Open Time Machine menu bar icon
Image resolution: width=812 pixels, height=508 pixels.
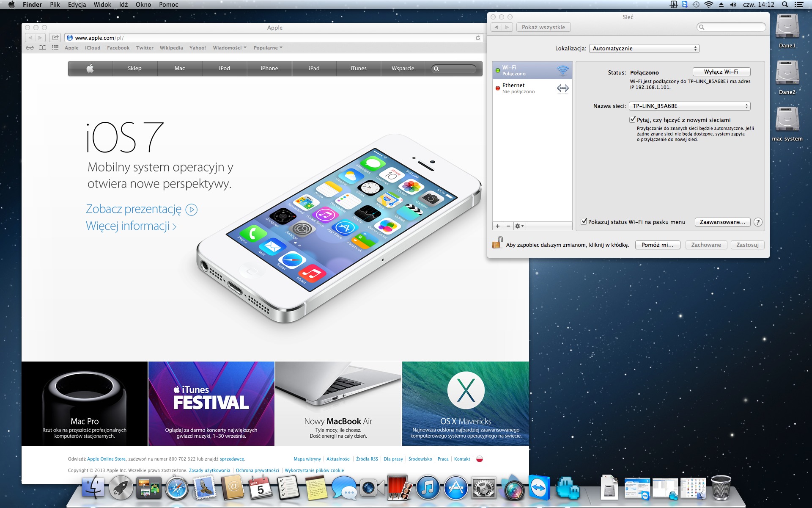[x=696, y=5]
